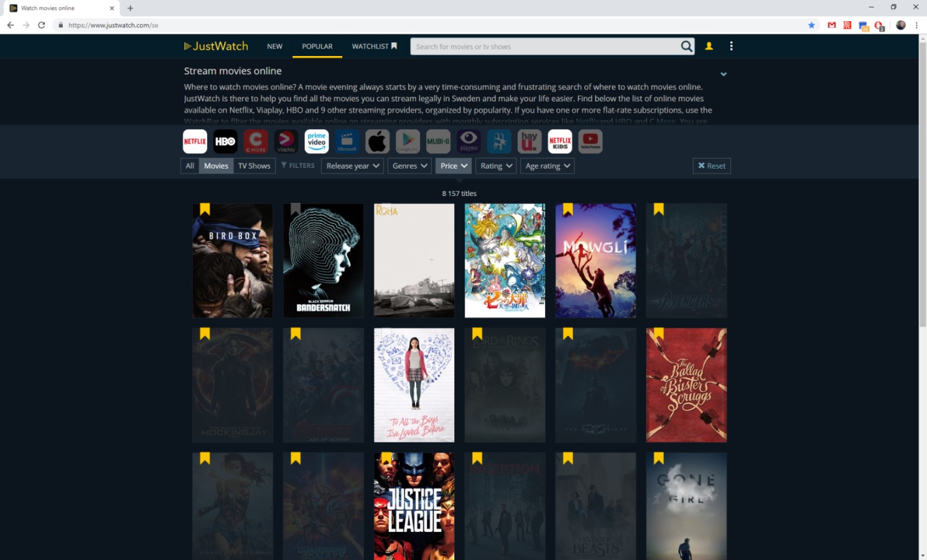Open the Chrome profile avatar
Viewport: 927px width, 560px height.
coord(901,25)
